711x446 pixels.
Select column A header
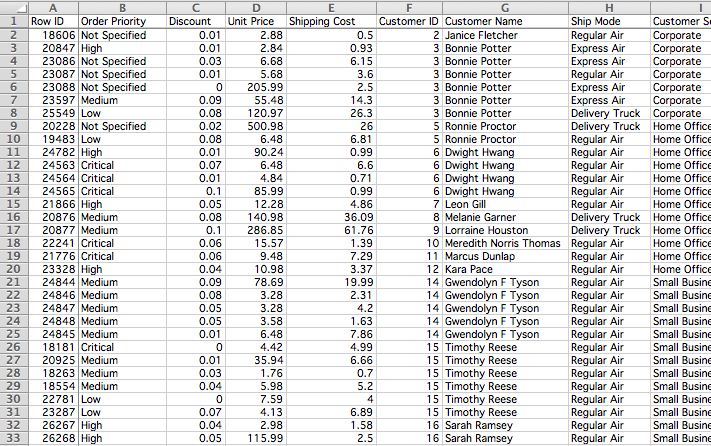tap(53, 8)
